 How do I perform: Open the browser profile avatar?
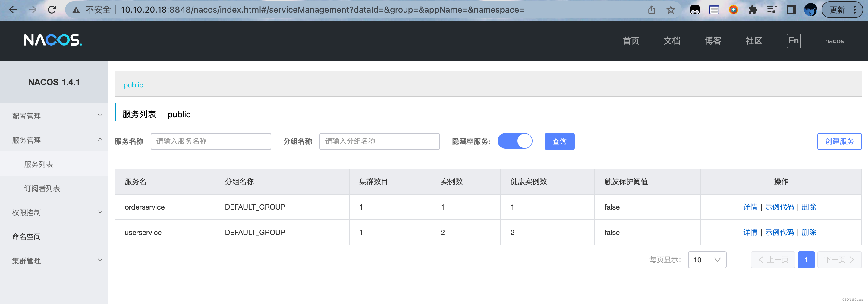pos(810,10)
